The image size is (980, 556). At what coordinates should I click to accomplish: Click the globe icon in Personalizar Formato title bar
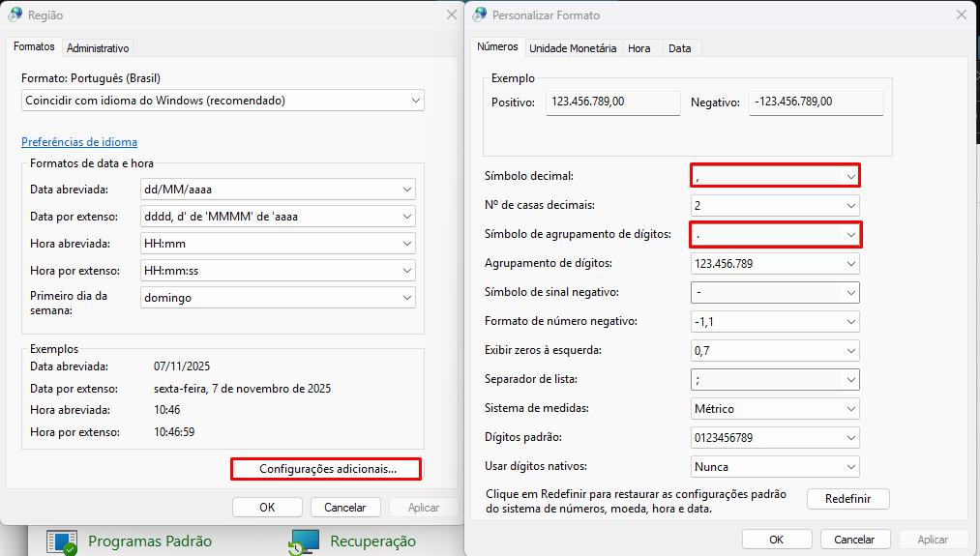(x=479, y=15)
